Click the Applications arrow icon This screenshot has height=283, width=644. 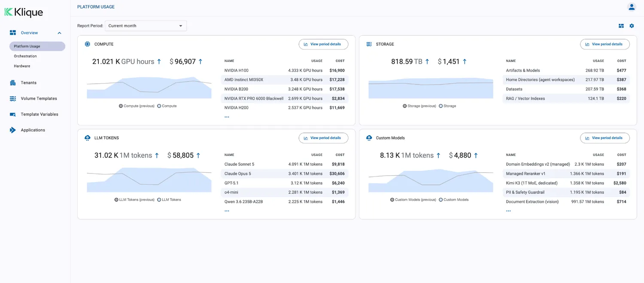pyautogui.click(x=13, y=130)
